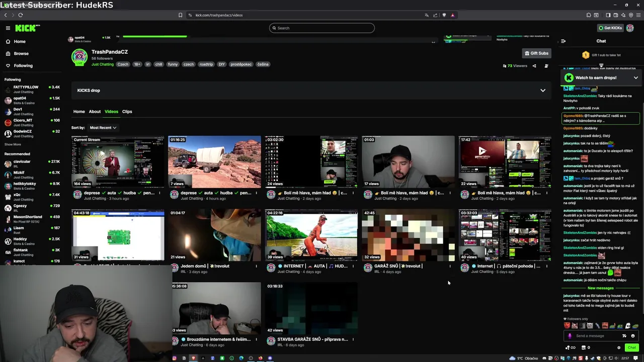Click the weather widget 5°C Oblačno
The height and width of the screenshot is (362, 644).
click(524, 358)
